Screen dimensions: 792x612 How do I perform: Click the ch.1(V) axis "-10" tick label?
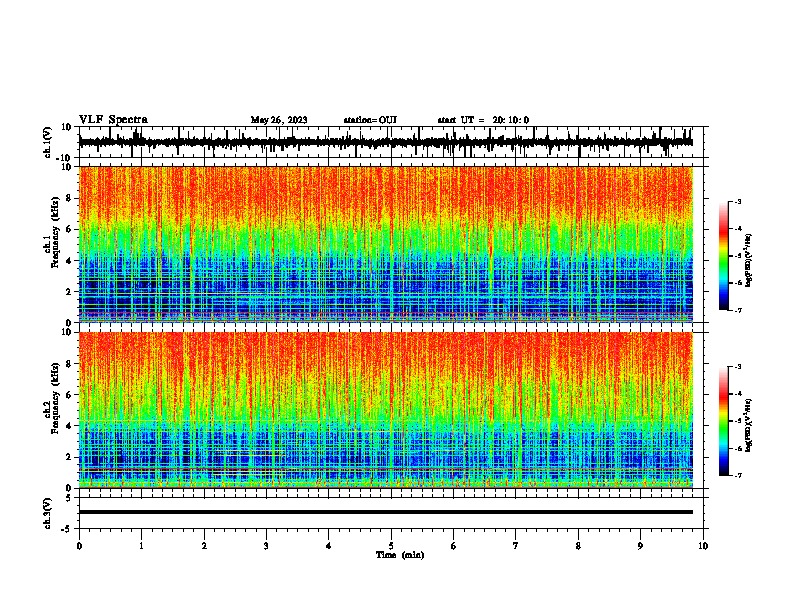click(x=65, y=158)
